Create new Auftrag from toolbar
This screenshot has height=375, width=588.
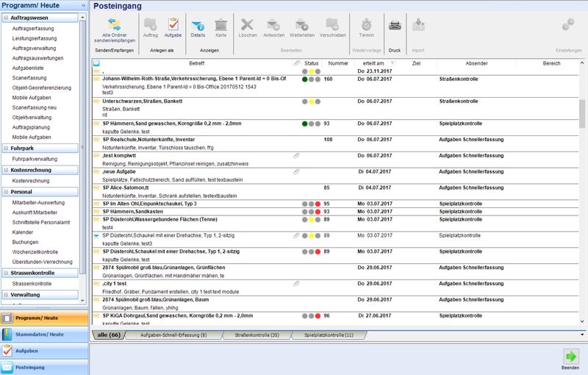pos(150,25)
